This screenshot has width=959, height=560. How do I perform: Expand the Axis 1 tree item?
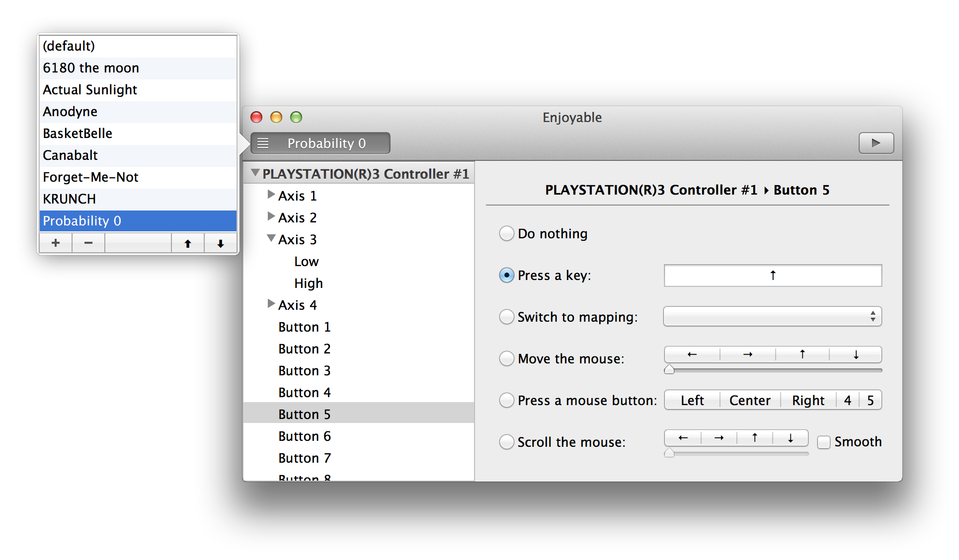[271, 195]
